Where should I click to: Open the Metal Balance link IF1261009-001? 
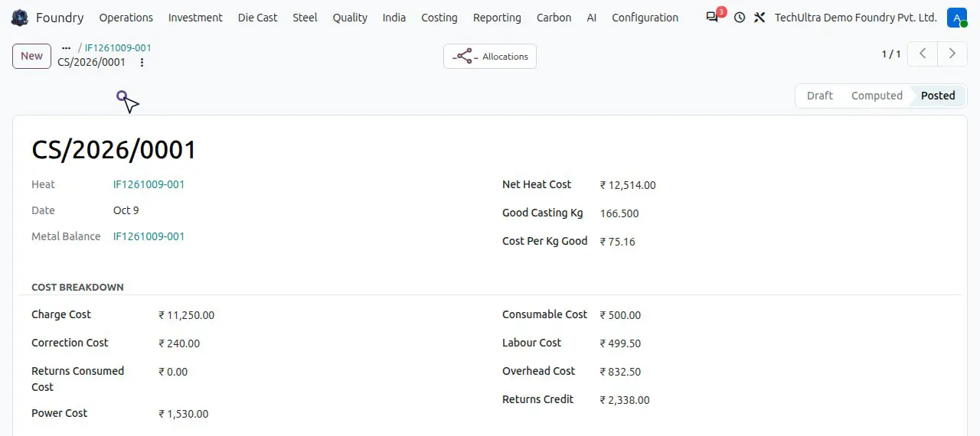149,236
